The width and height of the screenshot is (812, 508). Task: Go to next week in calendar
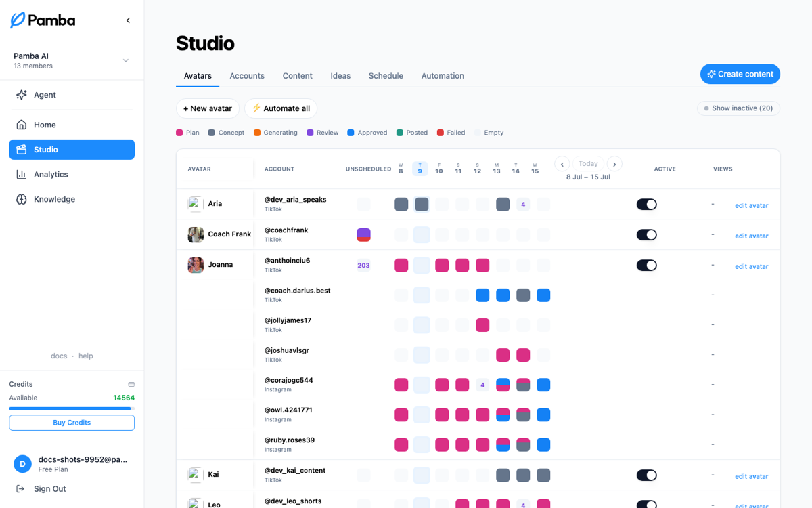(x=614, y=164)
